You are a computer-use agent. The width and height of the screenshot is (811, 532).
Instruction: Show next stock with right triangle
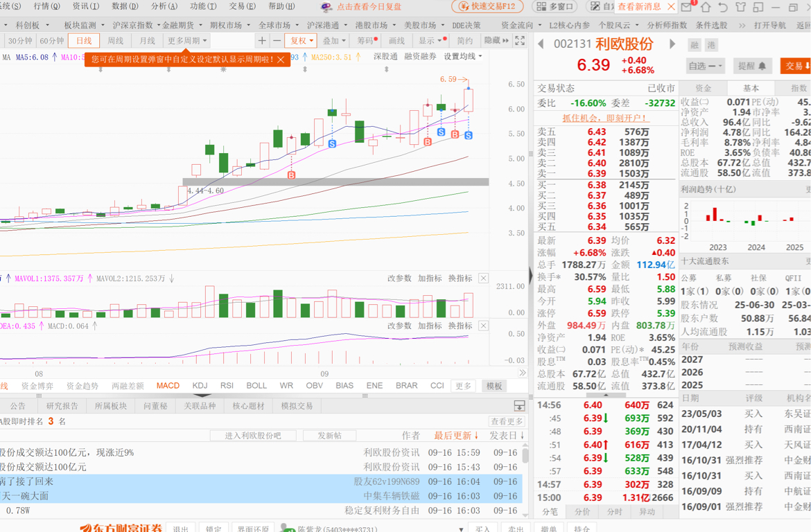(x=672, y=44)
